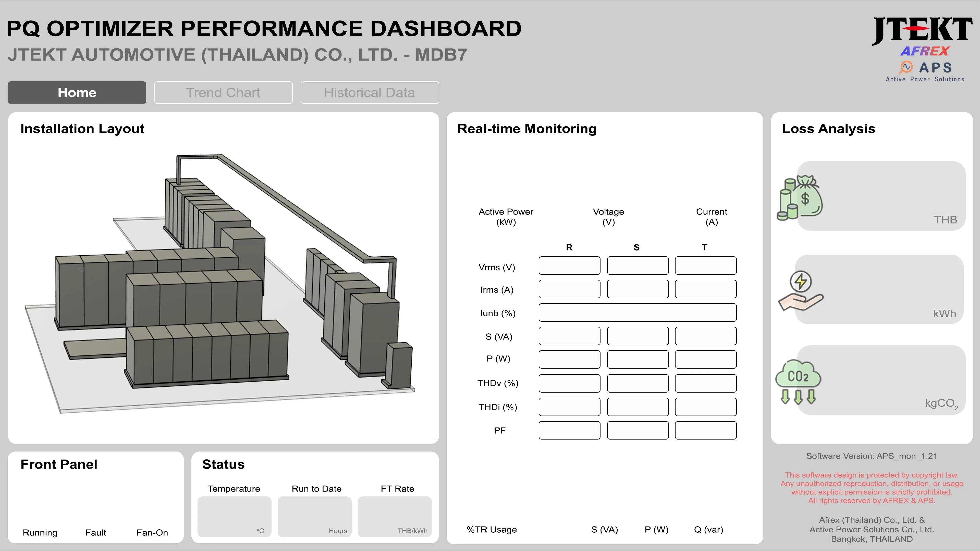The width and height of the screenshot is (980, 551).
Task: Open the Home tab
Action: point(77,92)
